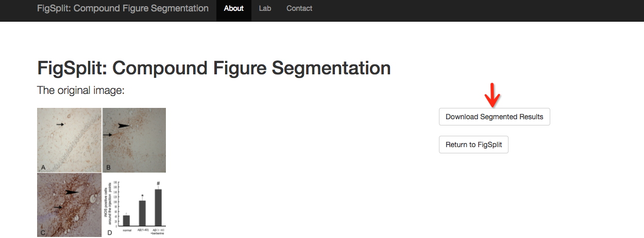
Task: Click the panel A tissue image
Action: coord(69,140)
